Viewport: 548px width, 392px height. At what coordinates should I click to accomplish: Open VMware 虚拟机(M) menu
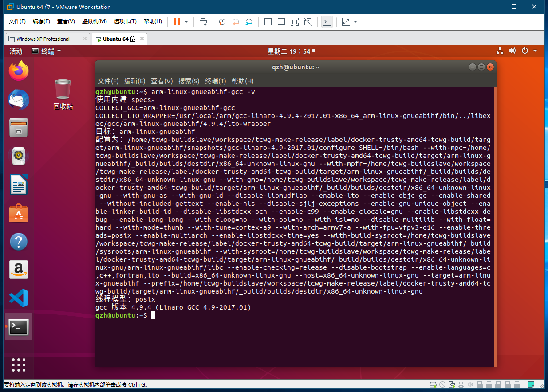click(x=94, y=21)
